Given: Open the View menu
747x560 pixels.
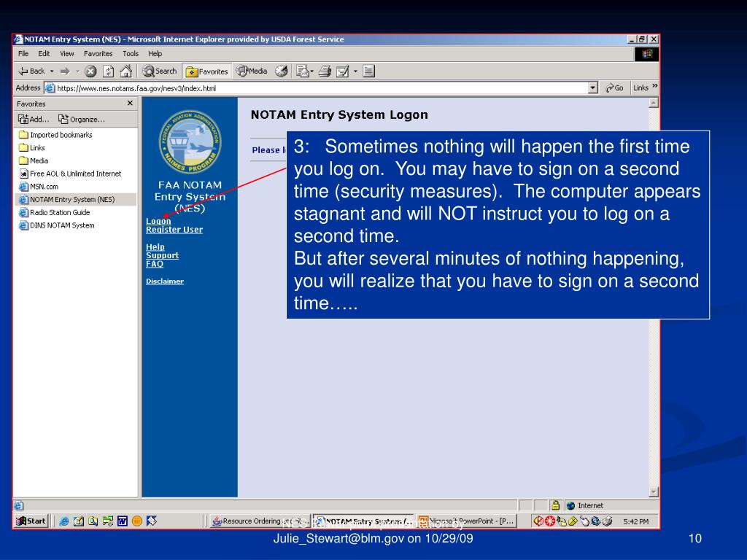Looking at the screenshot, I should click(66, 54).
